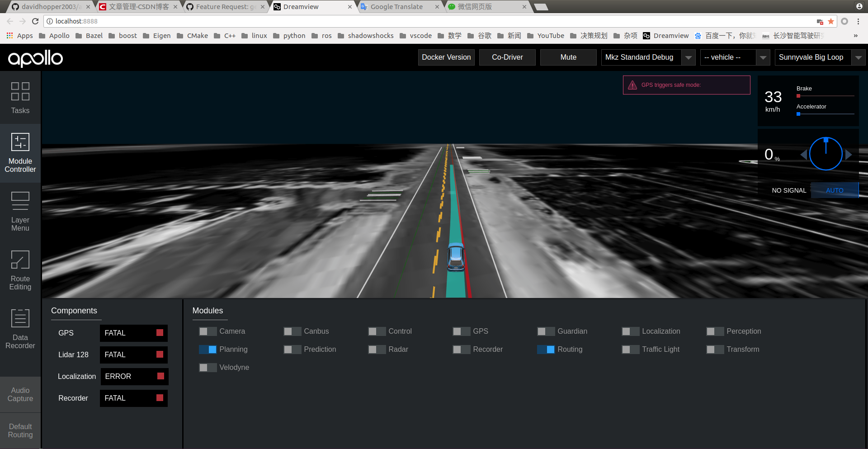Select the Audio Capture sidebar item
This screenshot has width=868, height=449.
(20, 394)
